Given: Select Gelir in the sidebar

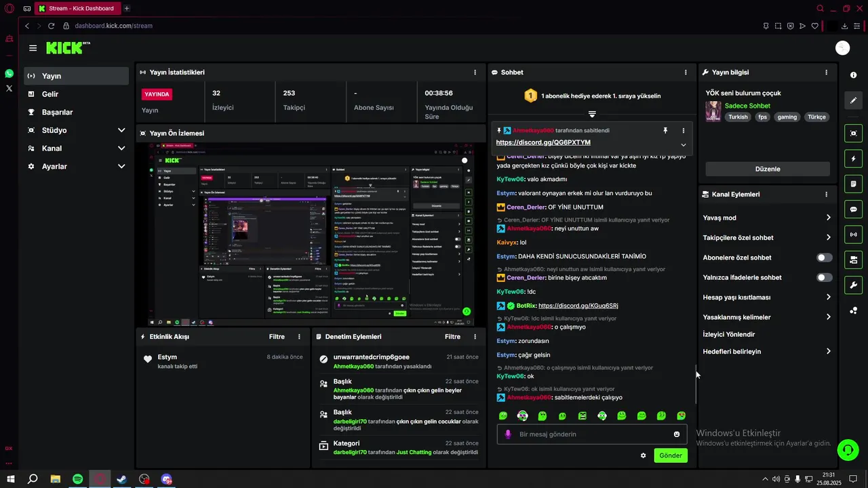Looking at the screenshot, I should pyautogui.click(x=76, y=94).
